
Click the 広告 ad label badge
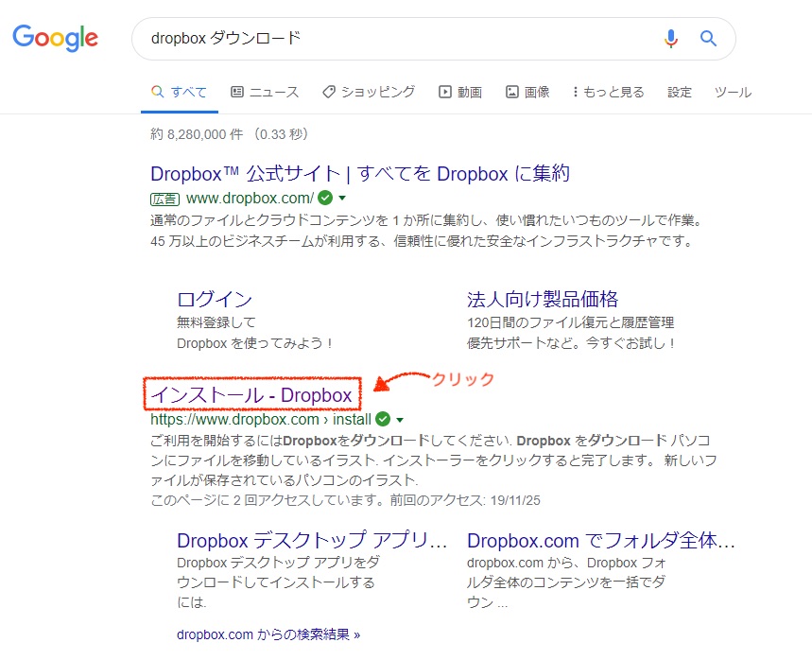click(164, 199)
